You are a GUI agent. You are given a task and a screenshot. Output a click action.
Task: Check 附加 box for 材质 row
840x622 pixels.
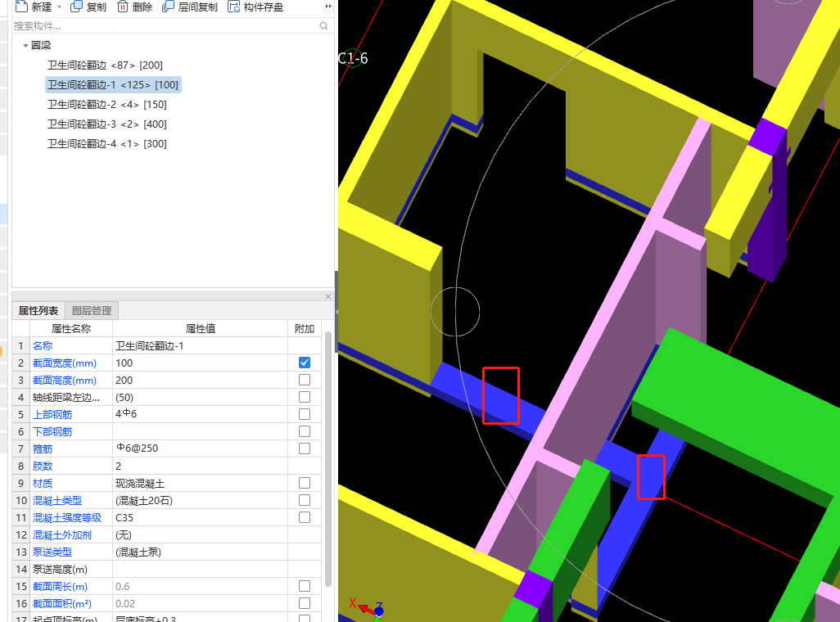tap(305, 483)
